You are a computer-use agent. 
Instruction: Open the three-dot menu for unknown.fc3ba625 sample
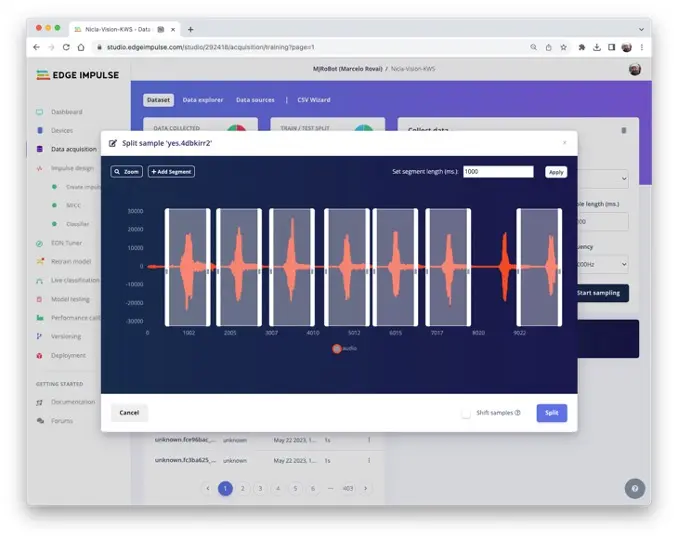pyautogui.click(x=368, y=460)
